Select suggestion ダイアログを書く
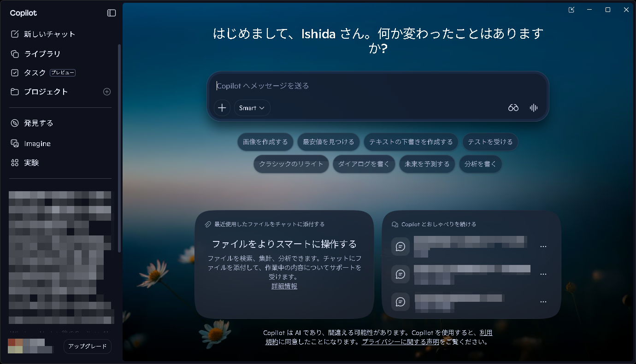 [x=364, y=164]
